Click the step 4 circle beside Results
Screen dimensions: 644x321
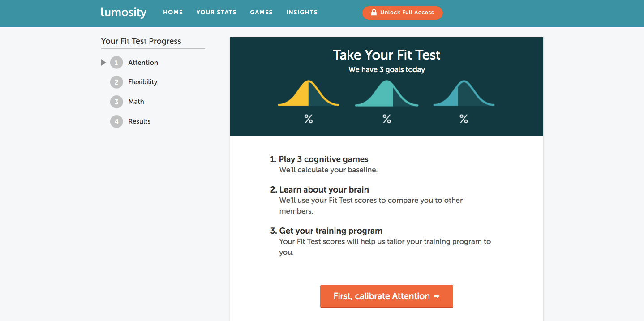116,121
